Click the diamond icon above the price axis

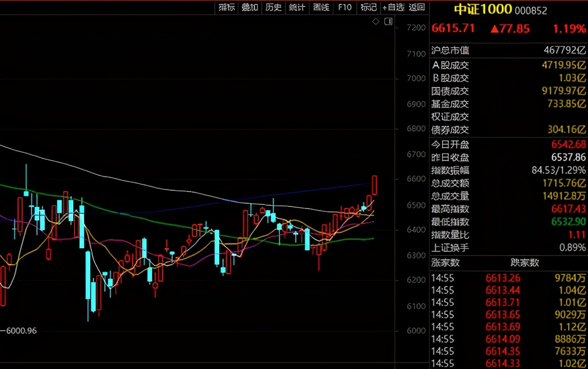pyautogui.click(x=376, y=21)
